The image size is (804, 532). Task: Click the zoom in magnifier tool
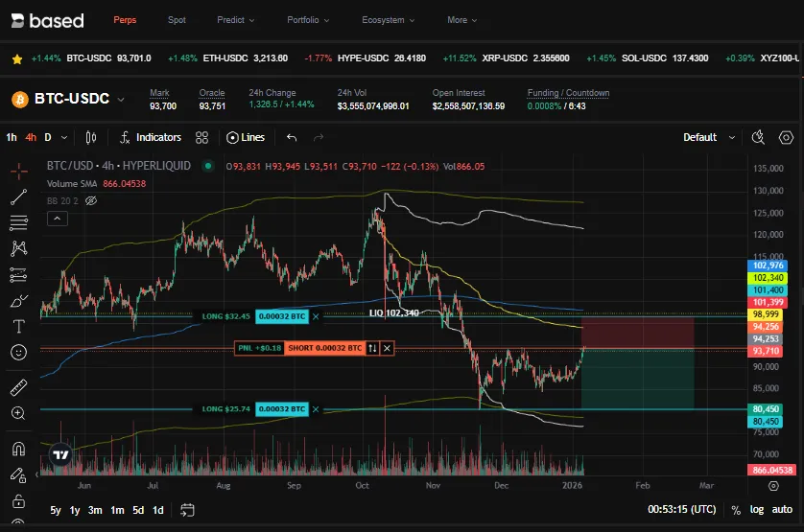pos(17,413)
